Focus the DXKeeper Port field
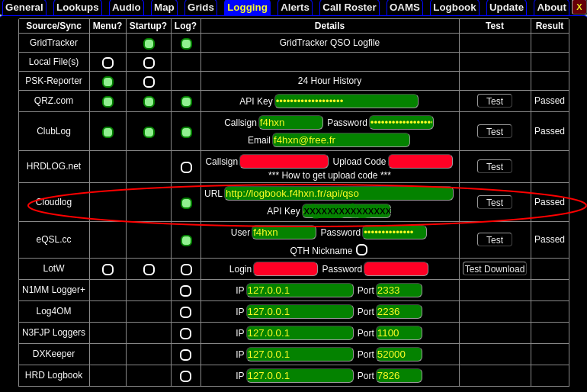This screenshot has width=587, height=392. (399, 354)
